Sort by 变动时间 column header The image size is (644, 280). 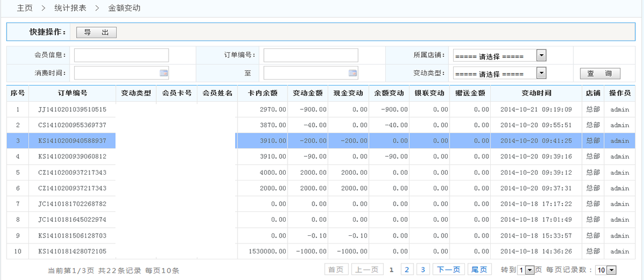[x=536, y=94]
